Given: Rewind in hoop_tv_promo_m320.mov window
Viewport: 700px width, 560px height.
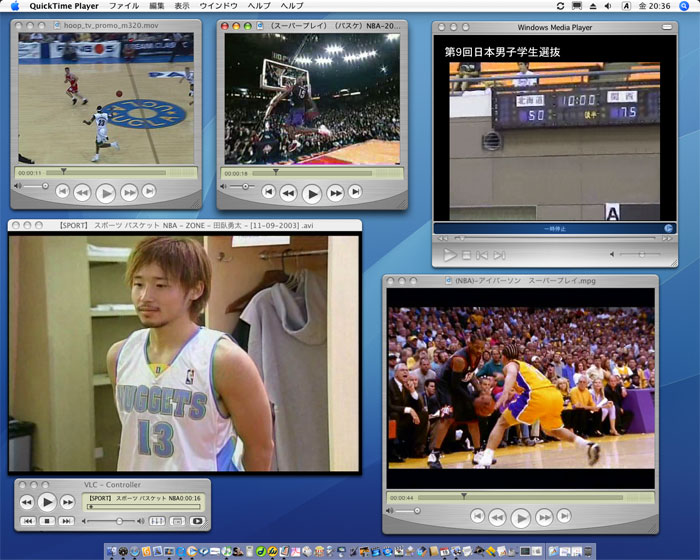Looking at the screenshot, I should pyautogui.click(x=82, y=192).
